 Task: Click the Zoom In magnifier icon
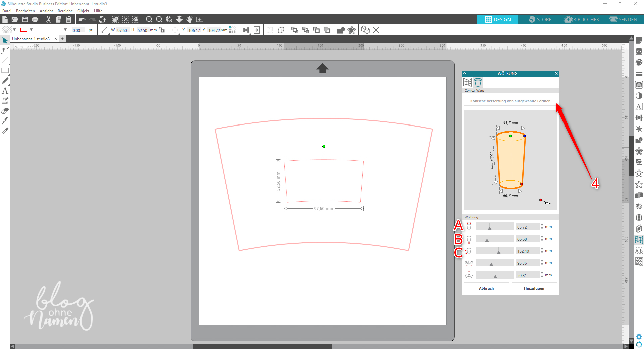click(x=149, y=19)
